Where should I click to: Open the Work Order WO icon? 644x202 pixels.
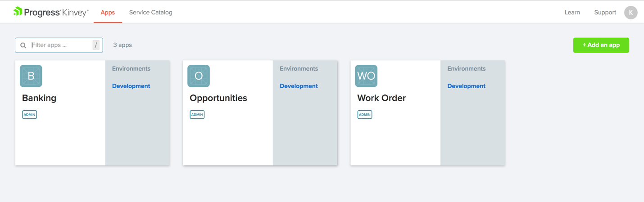366,76
